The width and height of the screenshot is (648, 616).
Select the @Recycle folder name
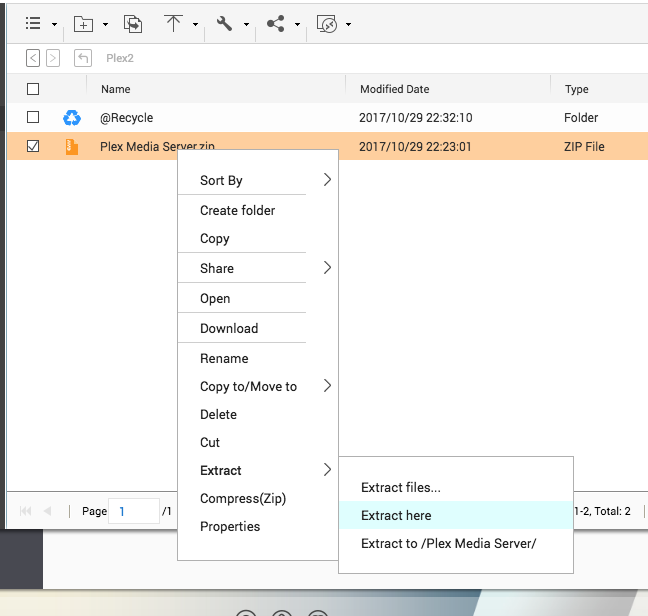coord(126,118)
